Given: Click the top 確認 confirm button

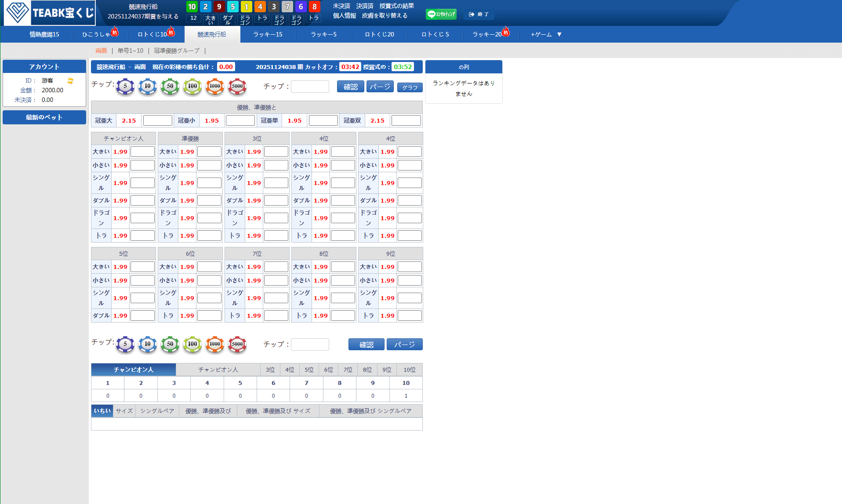Looking at the screenshot, I should (x=350, y=87).
